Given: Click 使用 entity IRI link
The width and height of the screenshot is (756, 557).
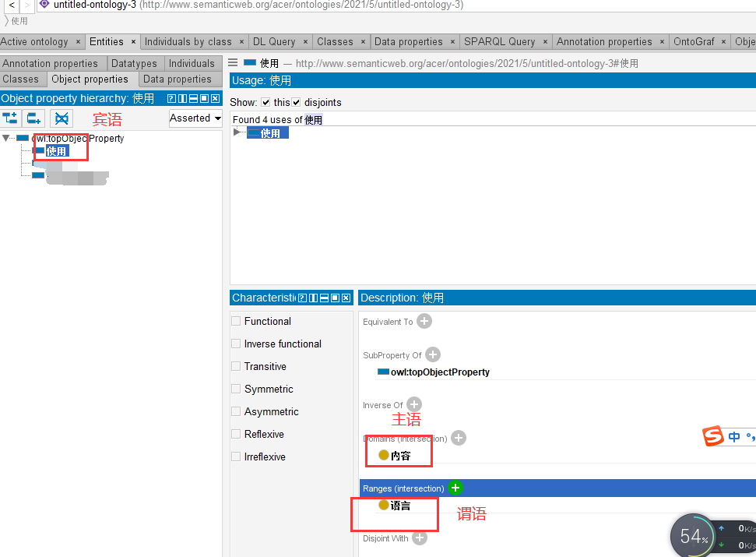Looking at the screenshot, I should [x=466, y=63].
